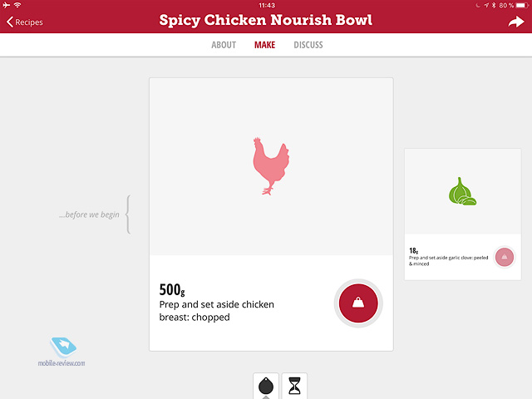Open the DISCUSS tab
The width and height of the screenshot is (532, 399).
coord(308,45)
